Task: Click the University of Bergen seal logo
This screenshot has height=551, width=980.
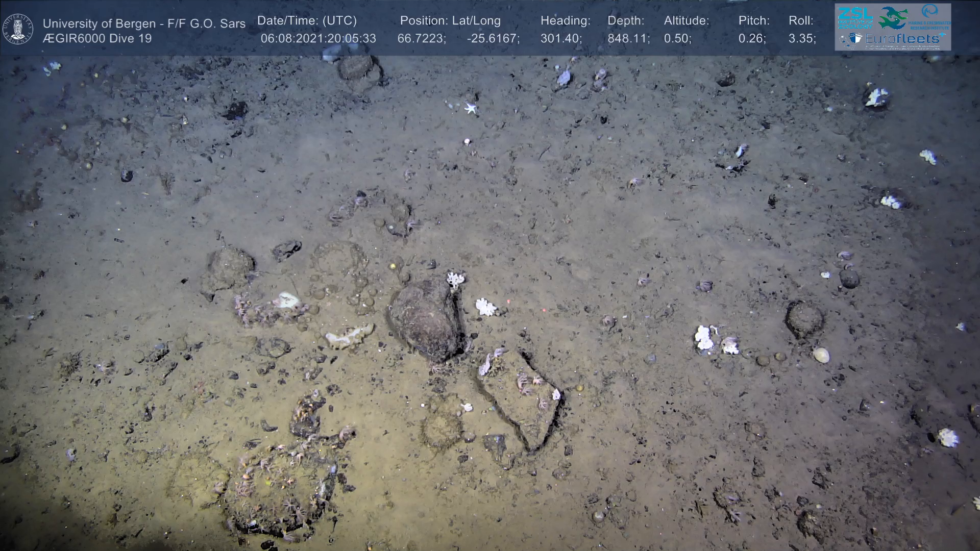Action: pos(18,29)
